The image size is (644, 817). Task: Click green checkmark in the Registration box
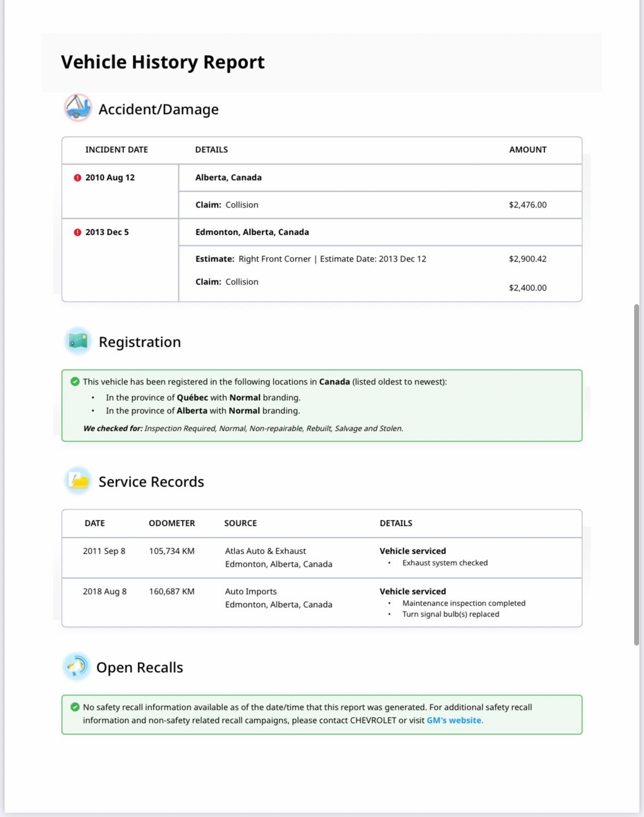point(75,382)
